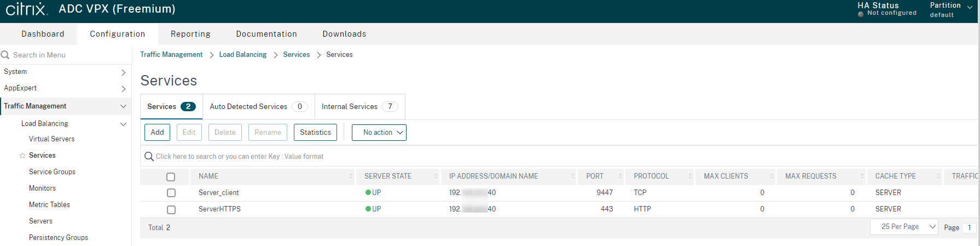
Task: Click the star icon beside Services
Action: tap(22, 156)
